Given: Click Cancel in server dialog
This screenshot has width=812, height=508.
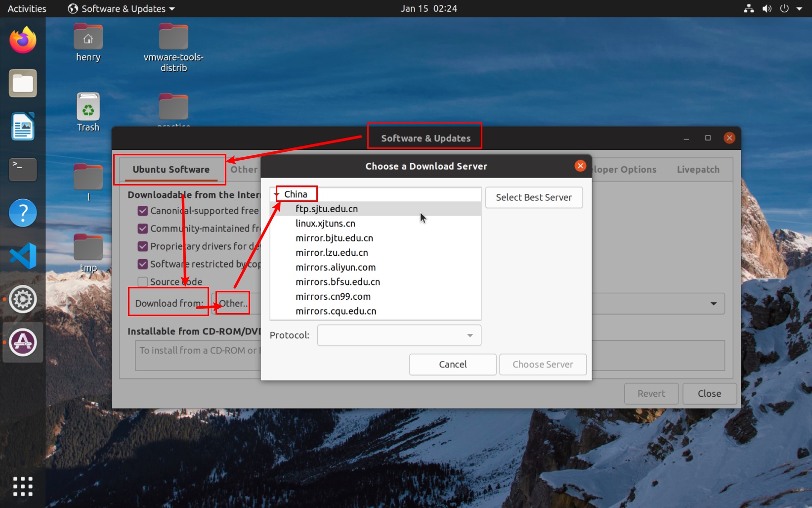Looking at the screenshot, I should tap(453, 365).
